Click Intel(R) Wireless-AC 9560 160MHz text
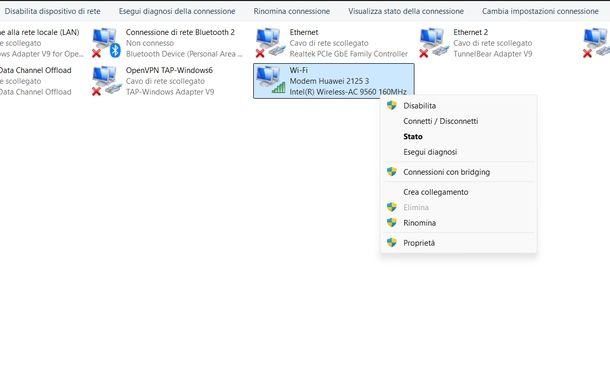610x389 pixels. tap(348, 92)
